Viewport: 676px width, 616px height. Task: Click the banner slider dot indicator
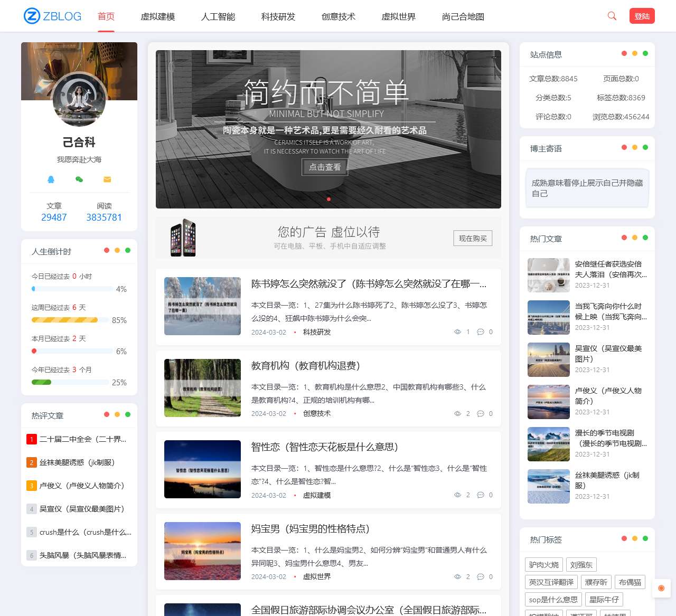[x=328, y=199]
